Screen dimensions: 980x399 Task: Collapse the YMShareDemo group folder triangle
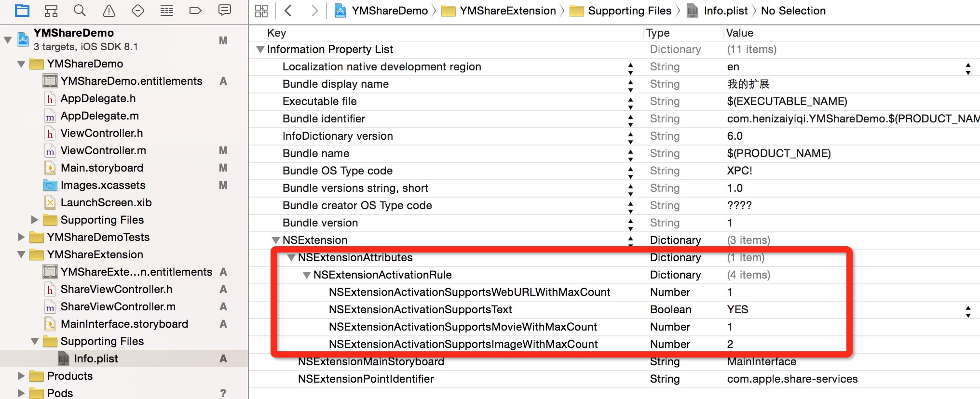tap(21, 64)
